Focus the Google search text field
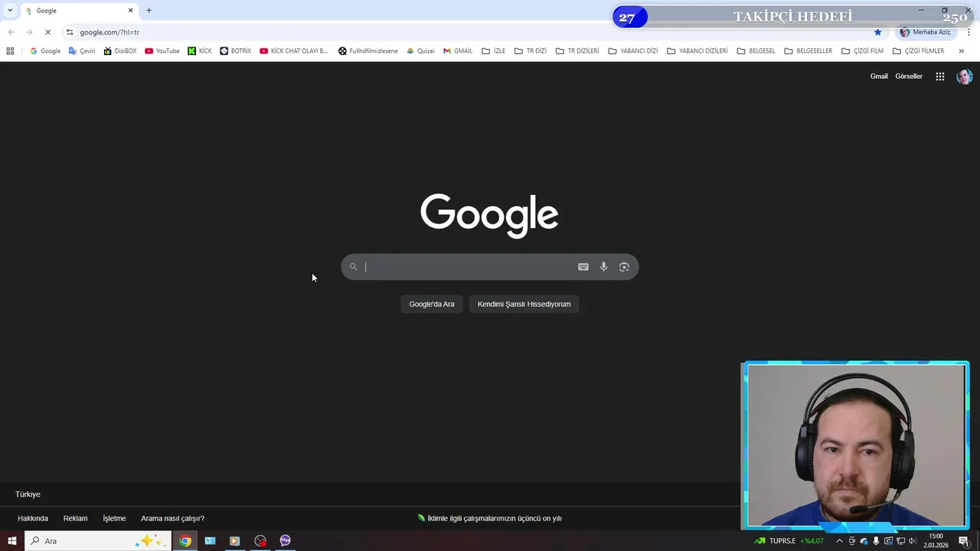 click(467, 267)
